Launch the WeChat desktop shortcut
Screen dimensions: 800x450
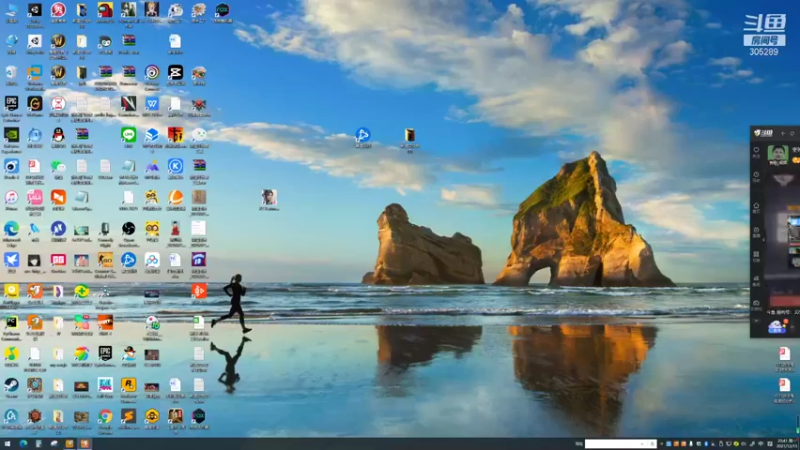click(58, 167)
